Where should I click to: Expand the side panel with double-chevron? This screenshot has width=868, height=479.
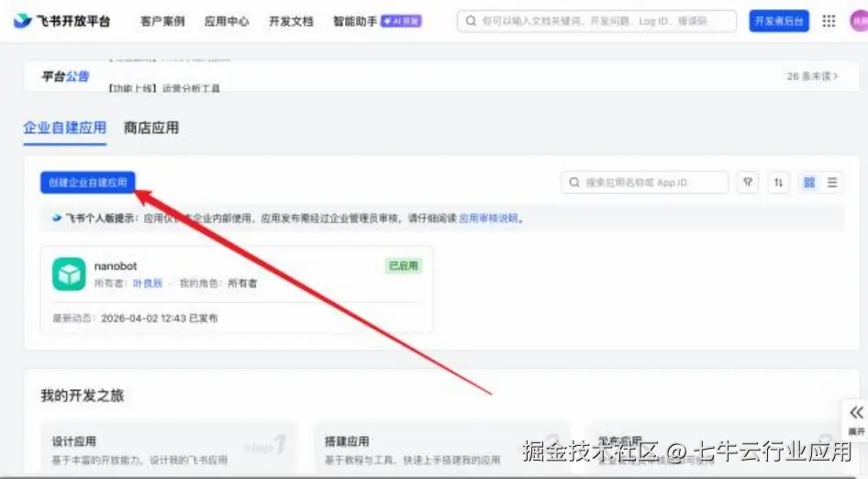click(856, 413)
